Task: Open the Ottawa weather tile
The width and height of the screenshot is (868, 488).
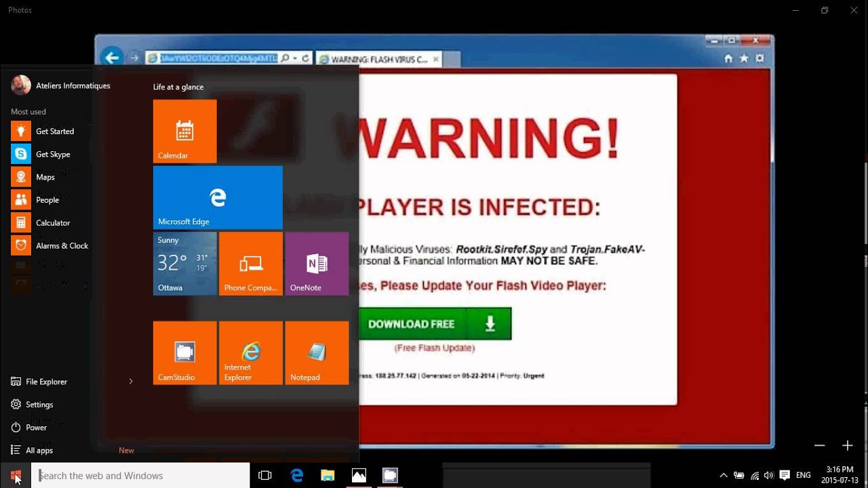Action: click(184, 264)
